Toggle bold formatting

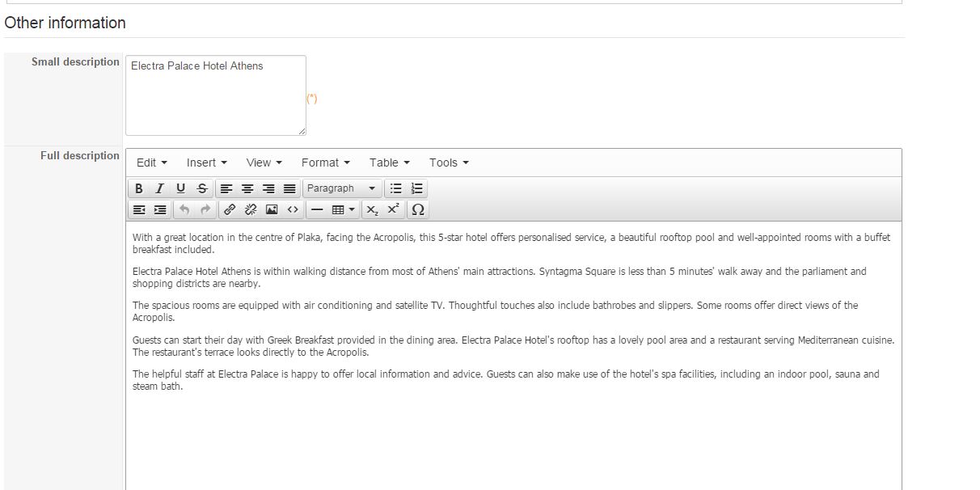coord(139,188)
